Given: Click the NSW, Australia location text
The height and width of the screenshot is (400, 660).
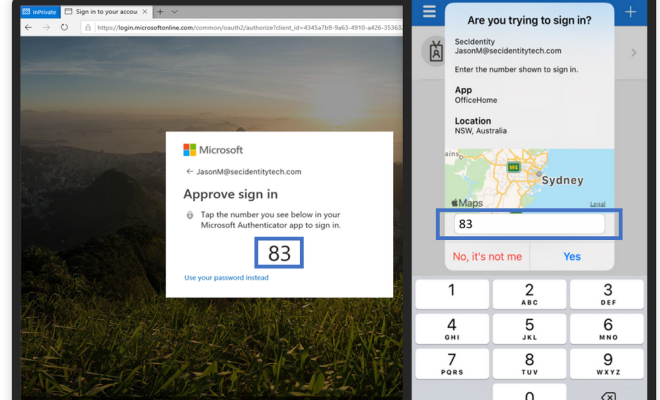Looking at the screenshot, I should coord(480,131).
